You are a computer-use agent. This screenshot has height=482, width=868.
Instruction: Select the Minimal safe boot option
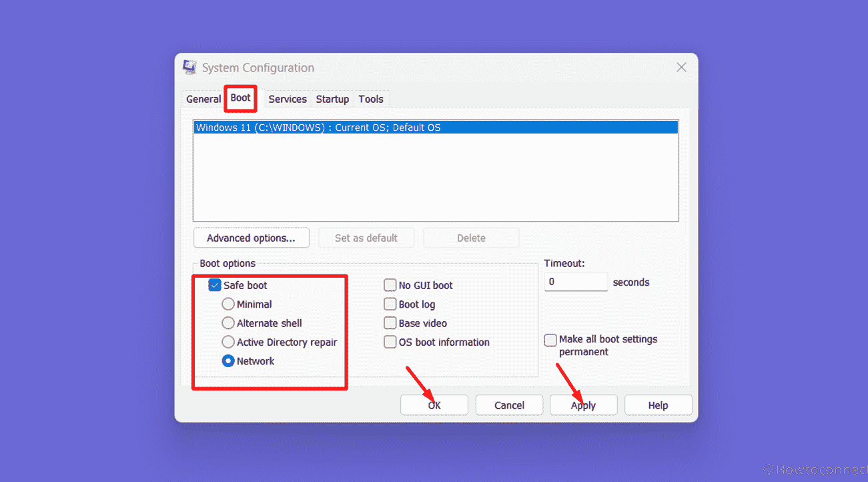pyautogui.click(x=228, y=304)
